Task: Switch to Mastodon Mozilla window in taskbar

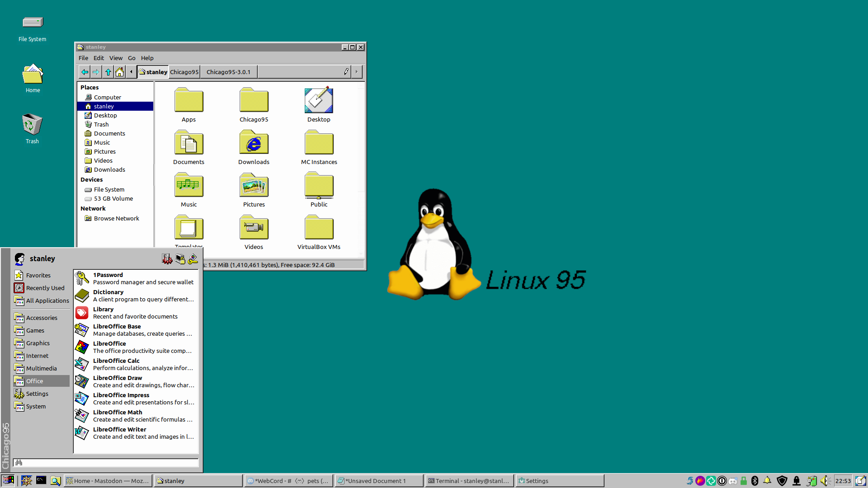Action: point(107,481)
